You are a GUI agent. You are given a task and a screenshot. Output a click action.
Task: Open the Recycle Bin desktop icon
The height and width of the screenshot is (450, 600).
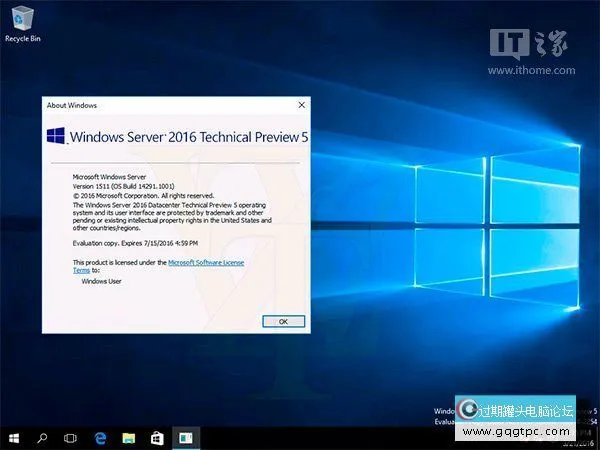coord(20,22)
